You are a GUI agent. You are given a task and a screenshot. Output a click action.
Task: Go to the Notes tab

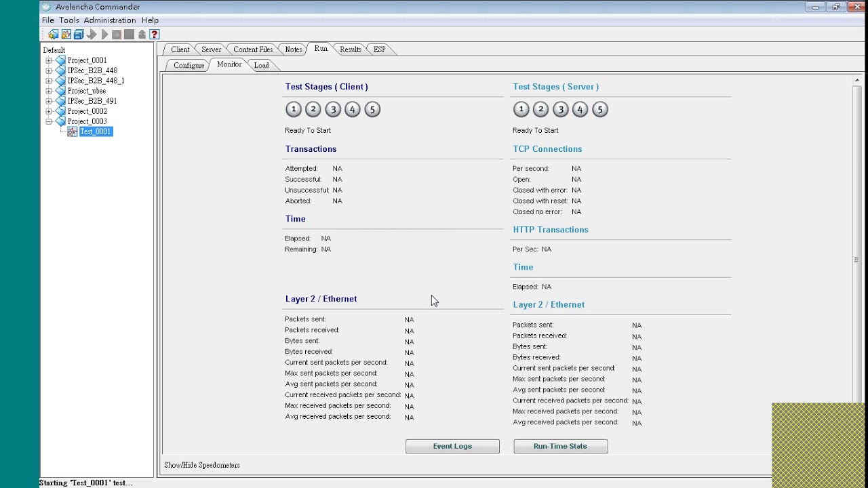click(294, 49)
